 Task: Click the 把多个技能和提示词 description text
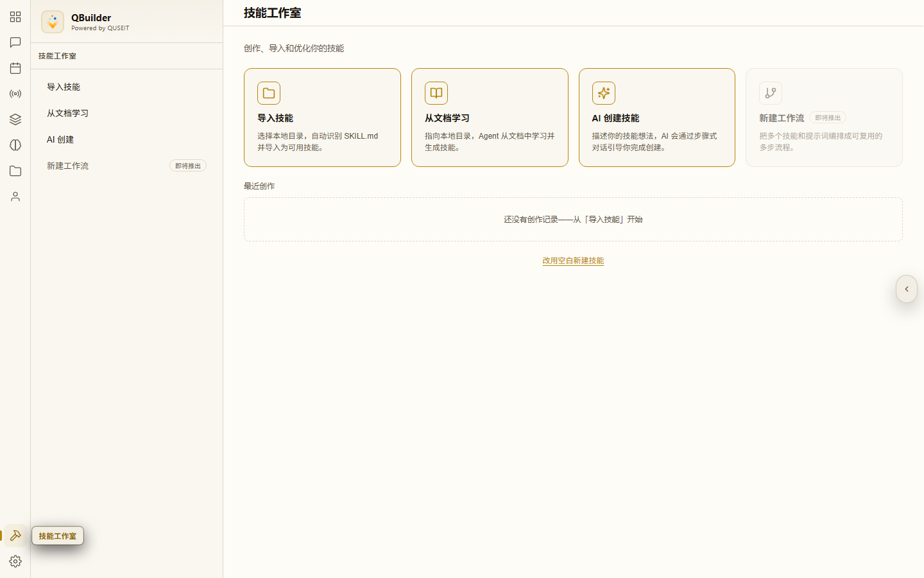(821, 142)
